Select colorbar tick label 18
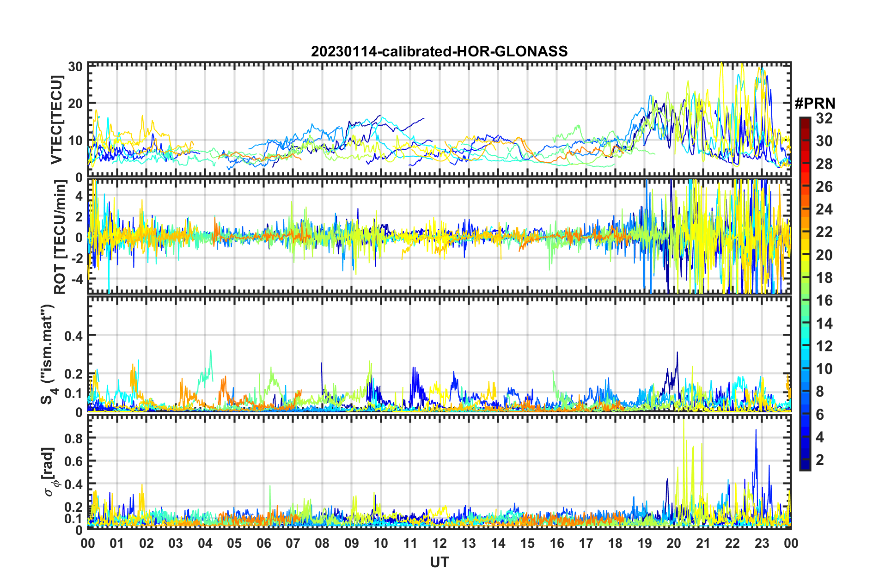Image resolution: width=879 pixels, height=588 pixels. [x=824, y=278]
